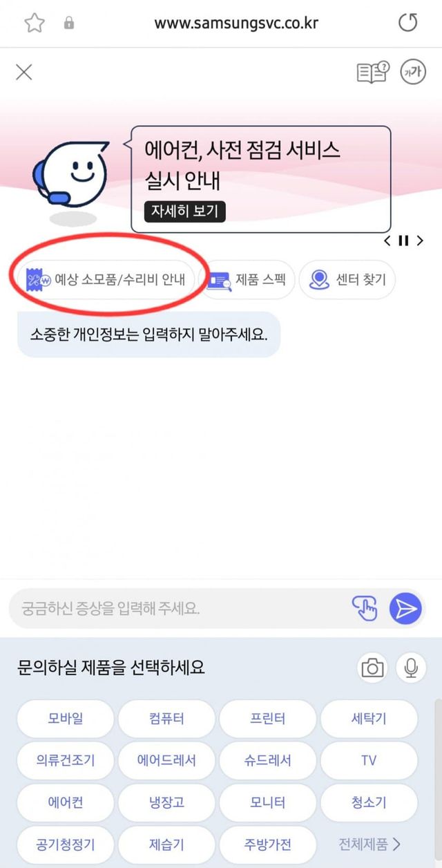Open 예상 소모품/수리비 안내

click(105, 280)
